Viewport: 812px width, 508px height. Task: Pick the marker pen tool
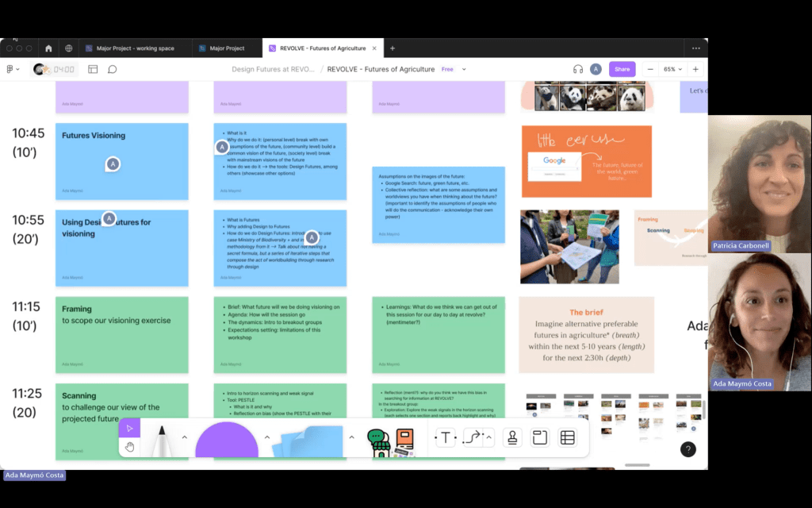point(162,441)
